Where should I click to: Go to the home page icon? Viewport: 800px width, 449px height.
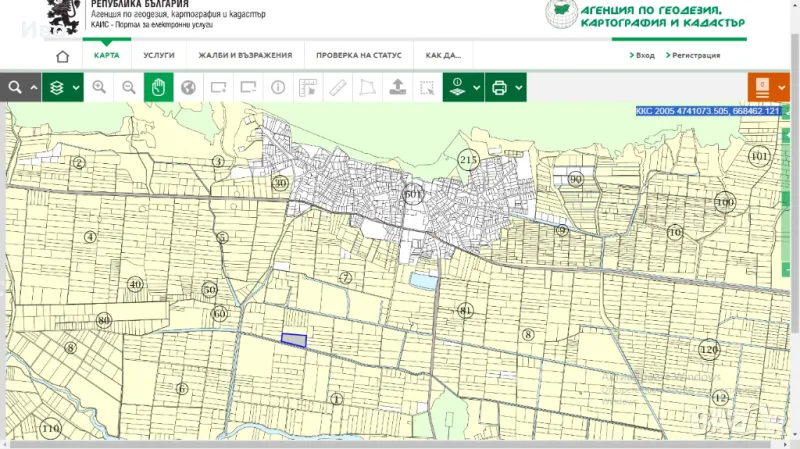click(63, 56)
